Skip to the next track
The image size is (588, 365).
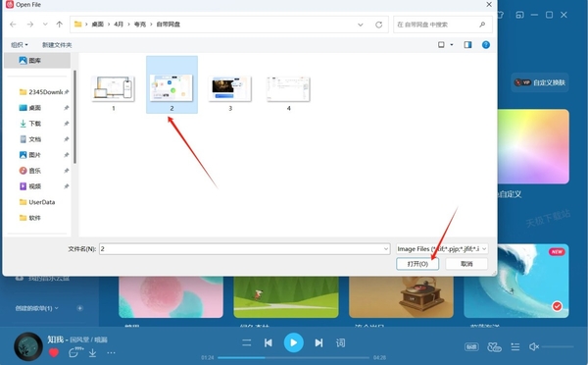pos(318,342)
